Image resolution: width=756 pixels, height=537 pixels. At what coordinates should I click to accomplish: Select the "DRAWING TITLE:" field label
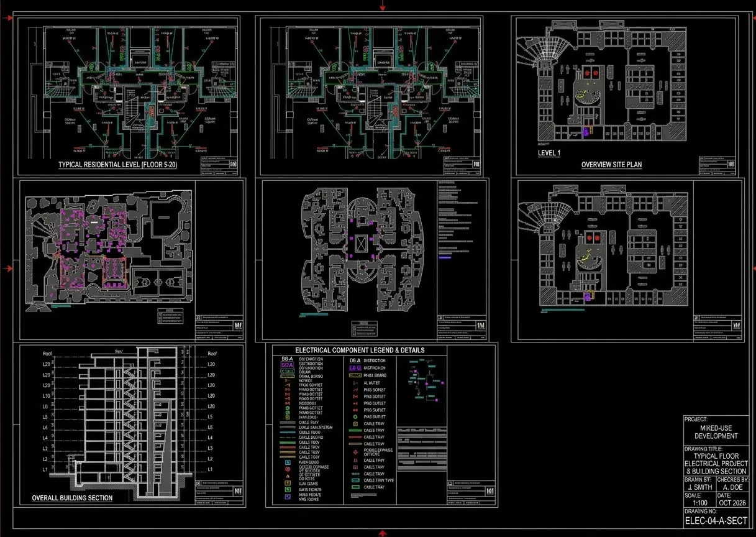[x=703, y=449]
